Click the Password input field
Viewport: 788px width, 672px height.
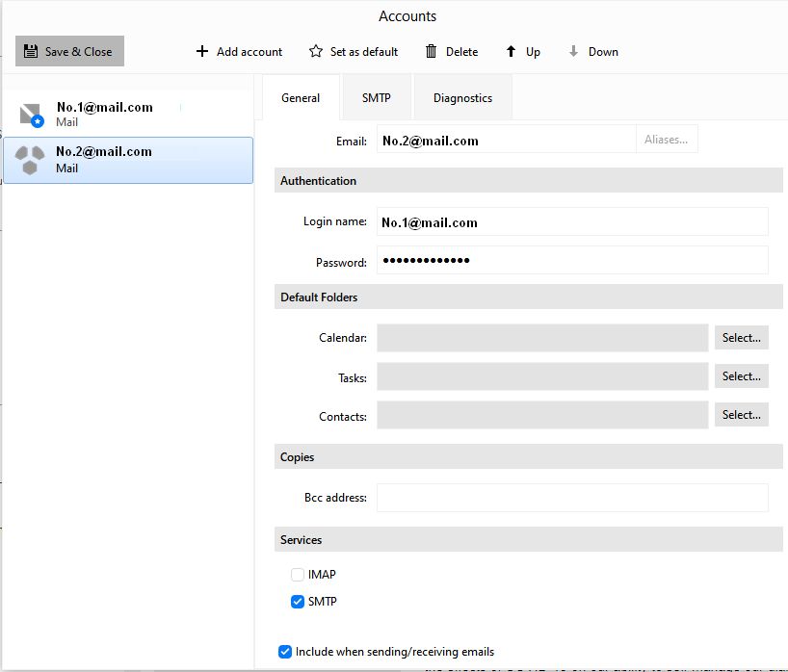click(572, 260)
